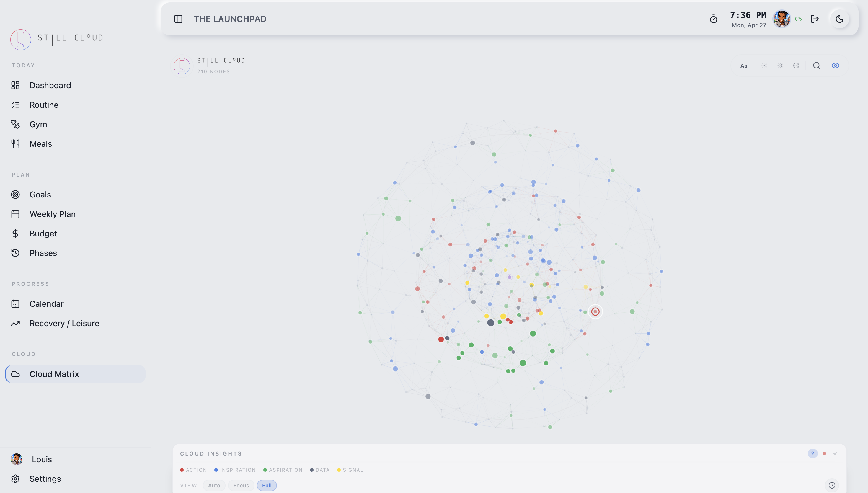Click the log out icon
Screen dimensions: 868x493
[x=815, y=19]
